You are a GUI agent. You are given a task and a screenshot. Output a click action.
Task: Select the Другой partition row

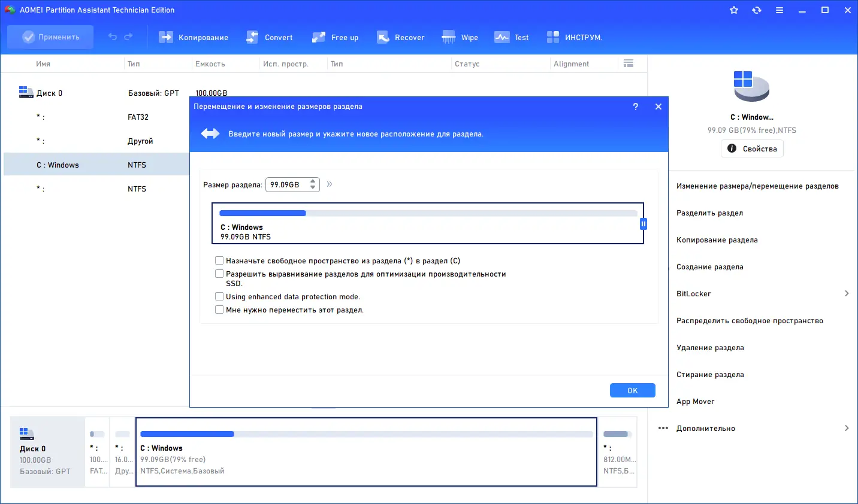(x=96, y=141)
